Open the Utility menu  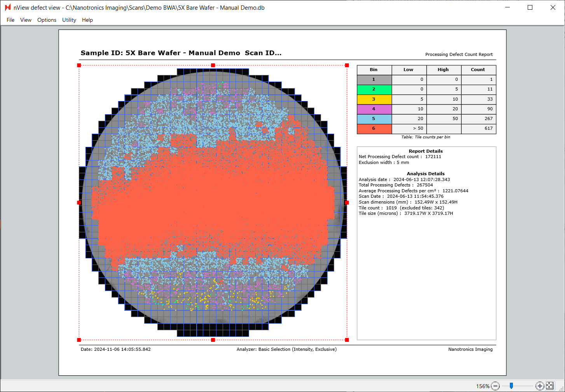(x=69, y=20)
